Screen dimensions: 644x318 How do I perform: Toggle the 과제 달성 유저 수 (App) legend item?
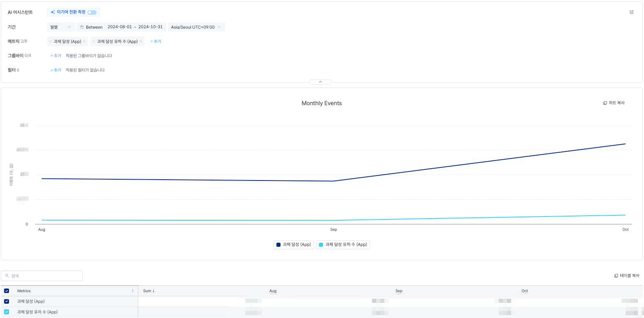pyautogui.click(x=343, y=245)
